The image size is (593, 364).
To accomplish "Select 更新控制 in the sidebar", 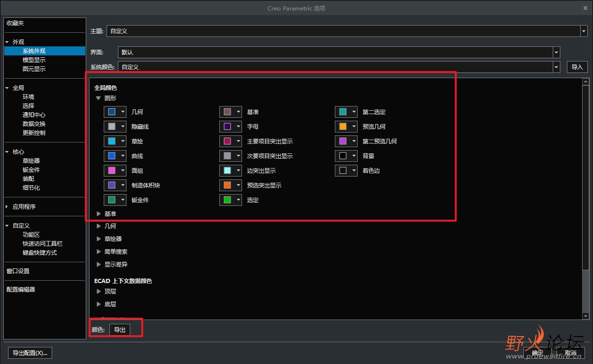I will (x=34, y=133).
